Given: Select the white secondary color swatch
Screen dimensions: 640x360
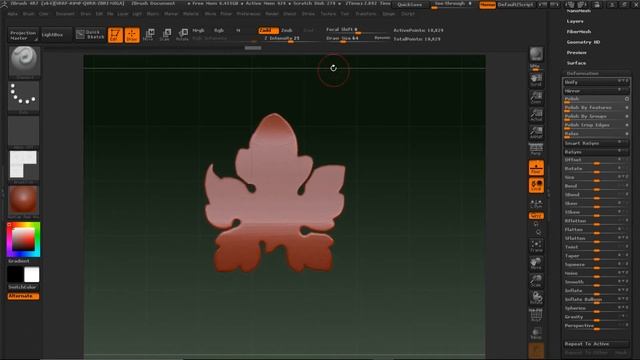Looking at the screenshot, I should (x=31, y=275).
